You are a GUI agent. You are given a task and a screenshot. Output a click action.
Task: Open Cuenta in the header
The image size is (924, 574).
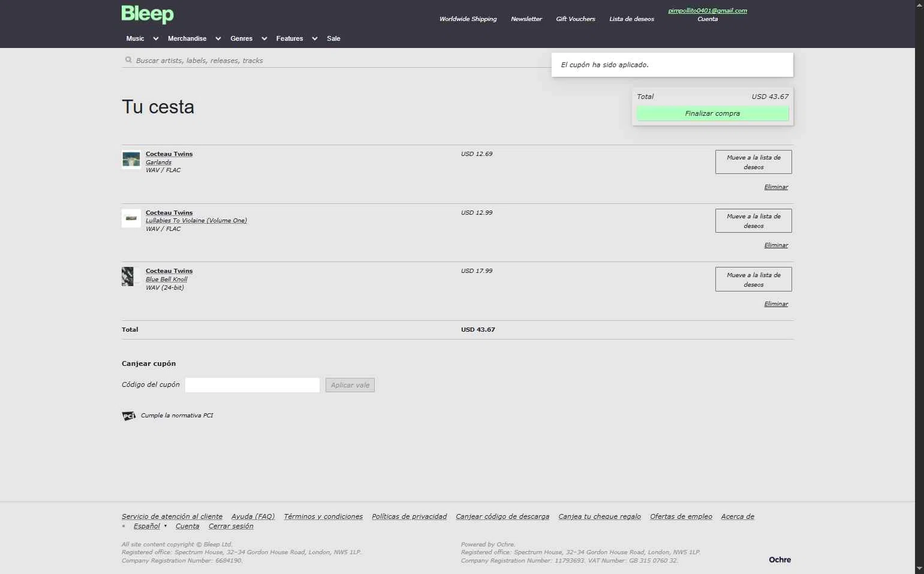tap(708, 19)
